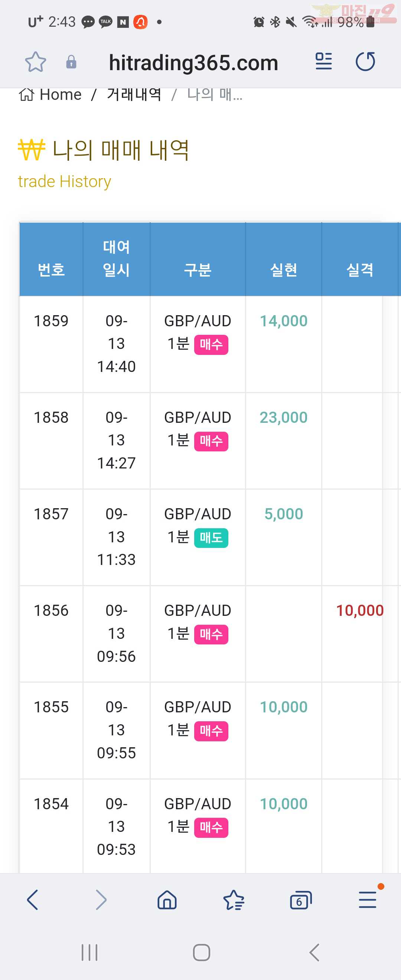Bookmark page with the star icon

(35, 62)
